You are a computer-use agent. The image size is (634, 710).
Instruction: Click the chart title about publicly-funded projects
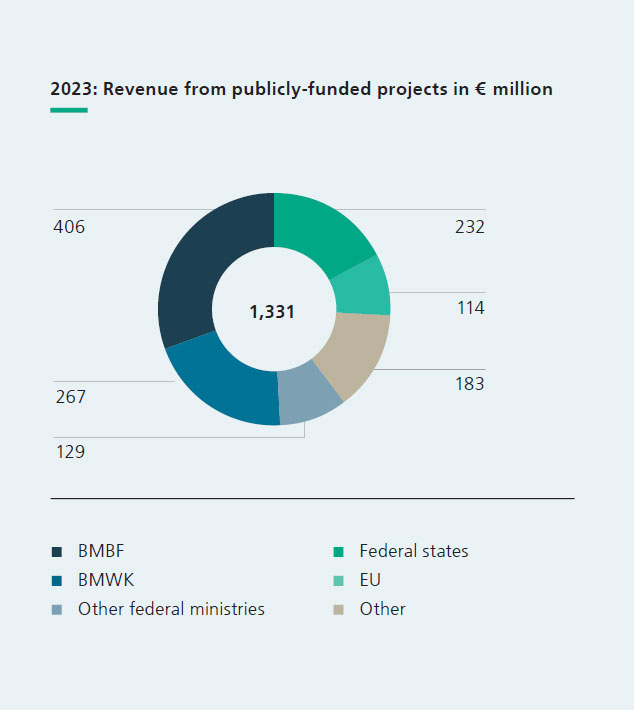pos(301,89)
